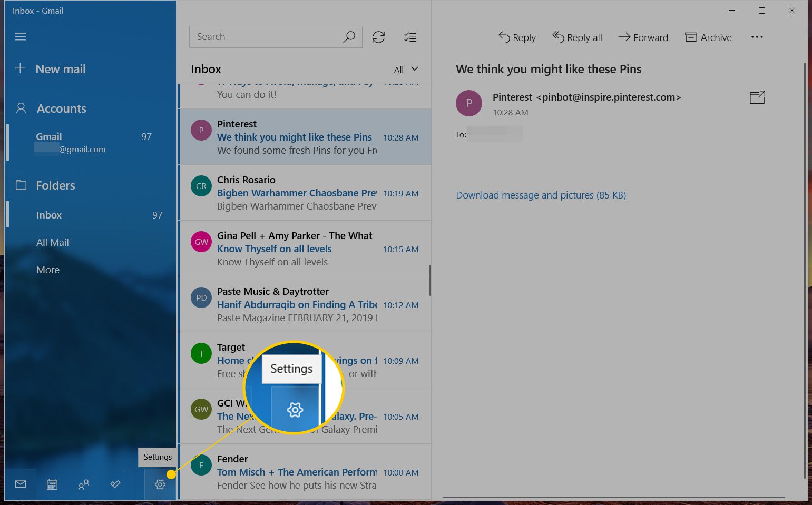The image size is (812, 505).
Task: Open message in a new window
Action: coord(757,97)
